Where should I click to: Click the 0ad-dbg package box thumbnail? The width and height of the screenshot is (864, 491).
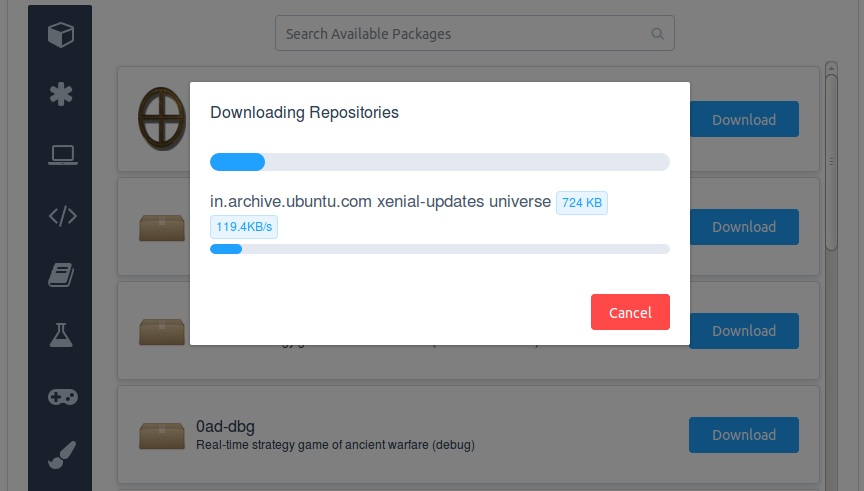pos(161,436)
